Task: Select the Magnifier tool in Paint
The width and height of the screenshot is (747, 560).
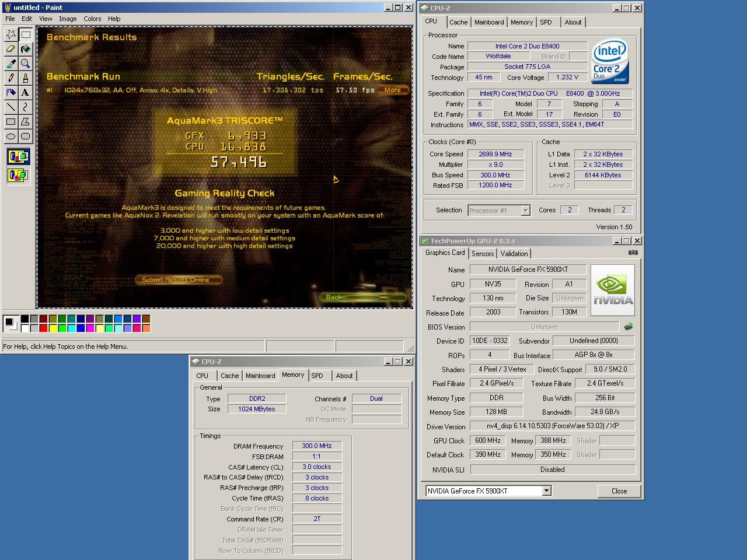Action: (26, 64)
